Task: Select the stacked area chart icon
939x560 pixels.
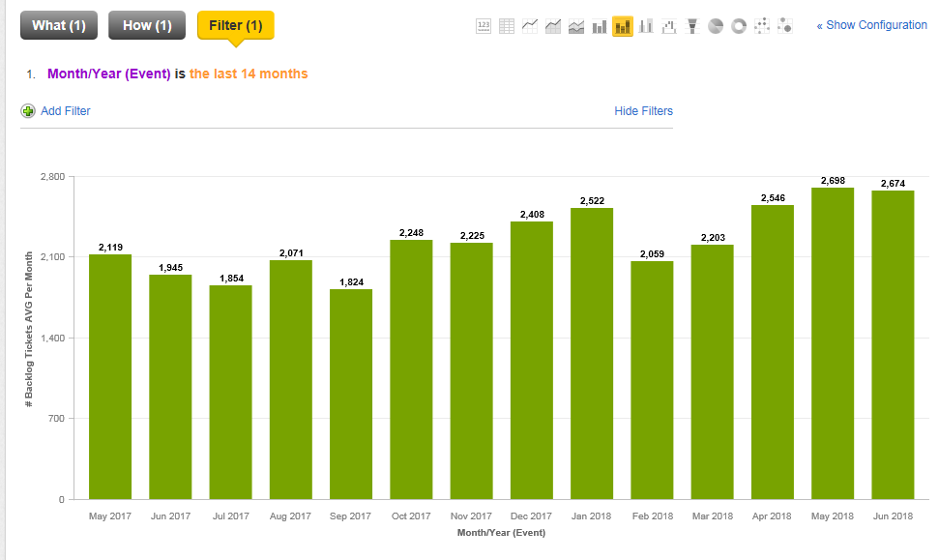Action: (x=576, y=26)
